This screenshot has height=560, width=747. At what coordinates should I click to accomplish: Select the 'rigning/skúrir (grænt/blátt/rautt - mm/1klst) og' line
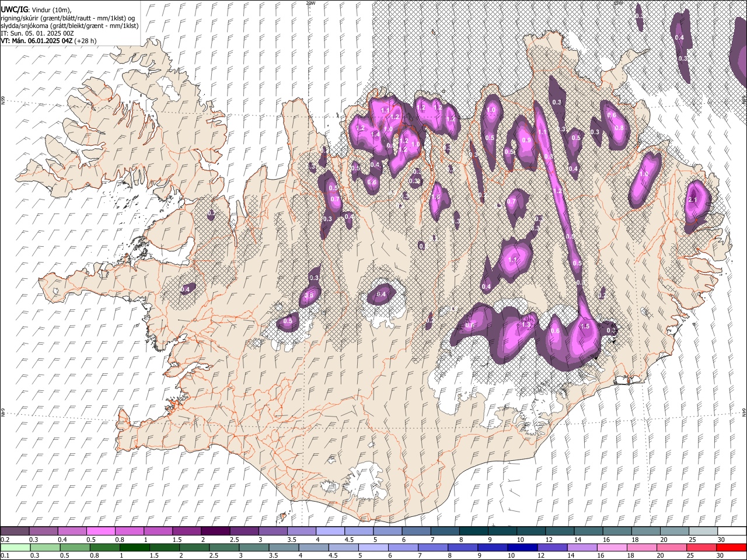(x=68, y=17)
